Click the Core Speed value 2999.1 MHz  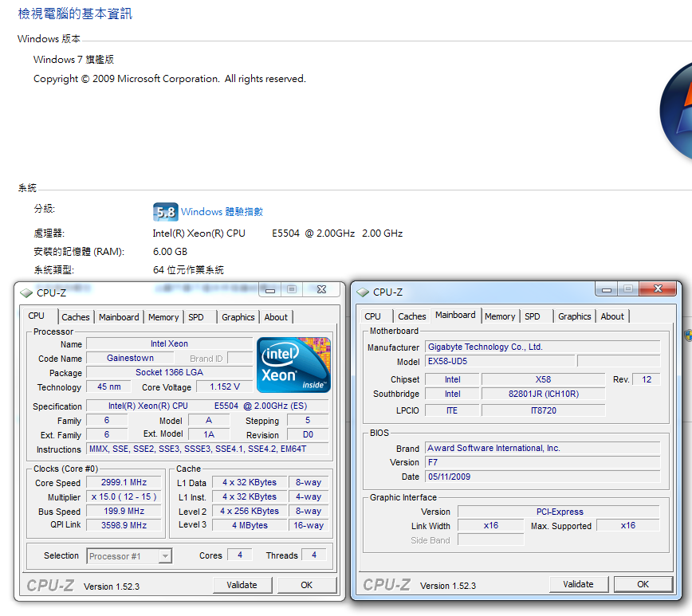point(124,483)
